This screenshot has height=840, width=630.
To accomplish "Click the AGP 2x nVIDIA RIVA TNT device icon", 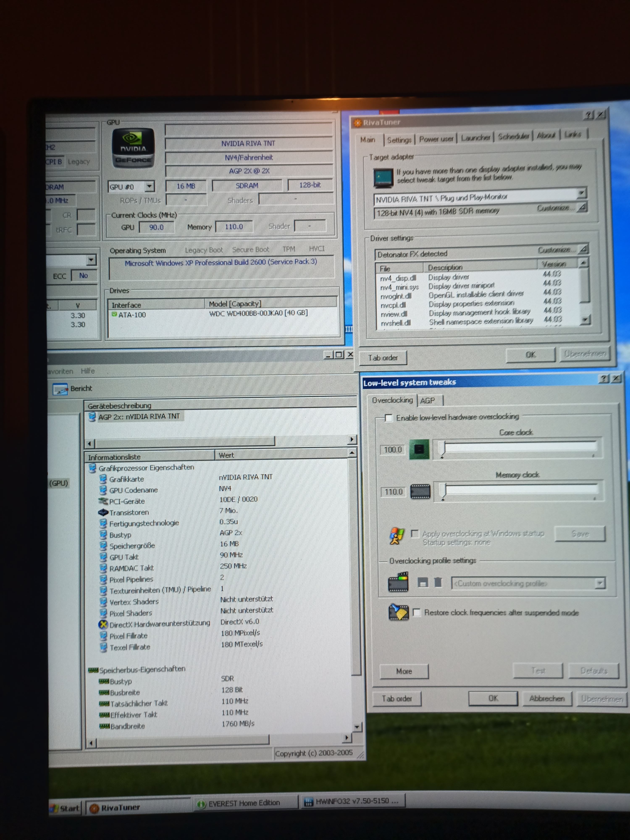I will pos(92,417).
